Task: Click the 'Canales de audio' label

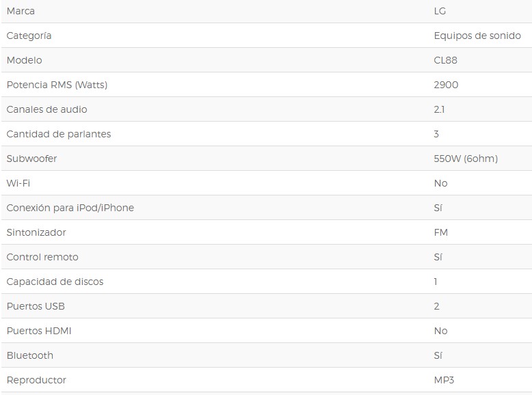Action: coord(46,109)
